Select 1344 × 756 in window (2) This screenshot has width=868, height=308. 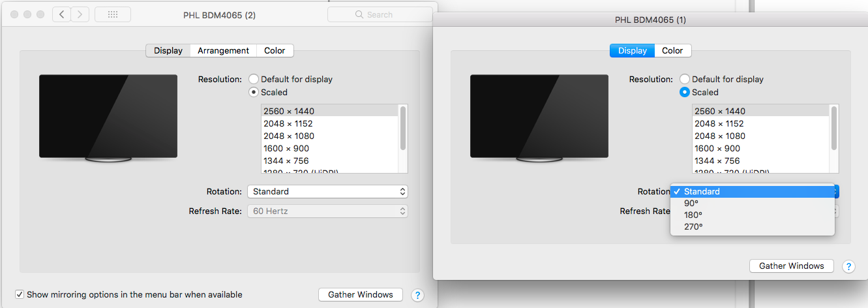point(330,161)
